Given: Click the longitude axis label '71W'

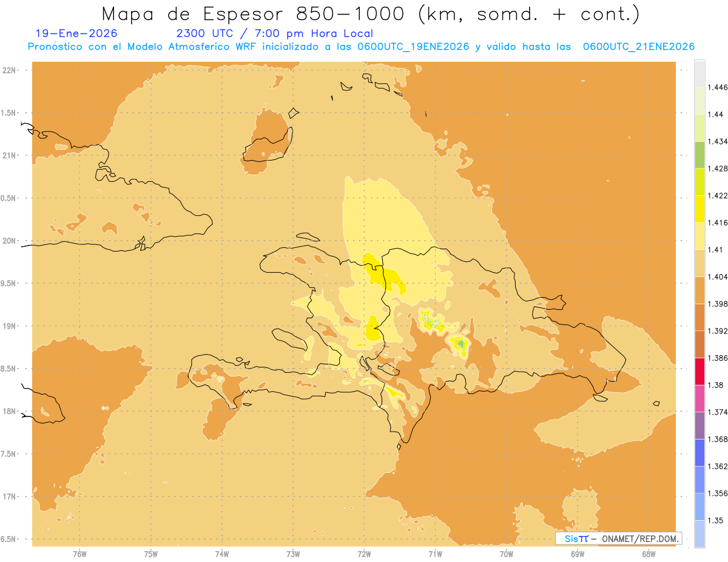Looking at the screenshot, I should pyautogui.click(x=435, y=554).
